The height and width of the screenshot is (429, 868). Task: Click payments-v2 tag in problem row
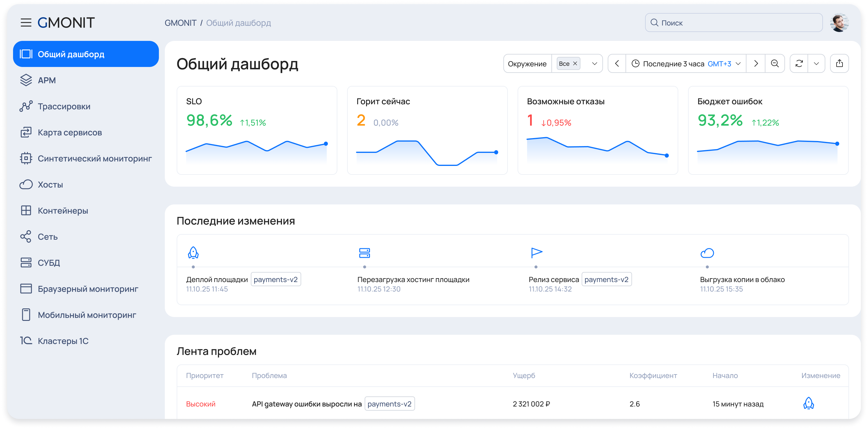[x=389, y=404]
